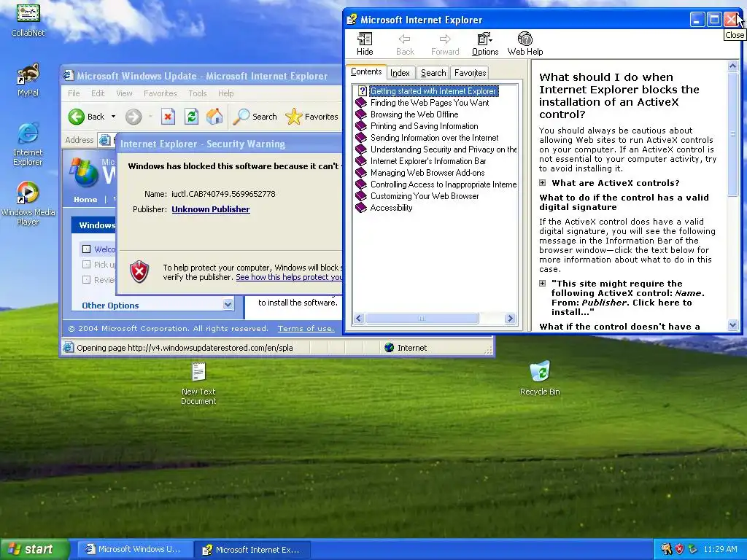Viewport: 747px width, 560px height.
Task: Click the Terms of use link
Action: point(306,329)
